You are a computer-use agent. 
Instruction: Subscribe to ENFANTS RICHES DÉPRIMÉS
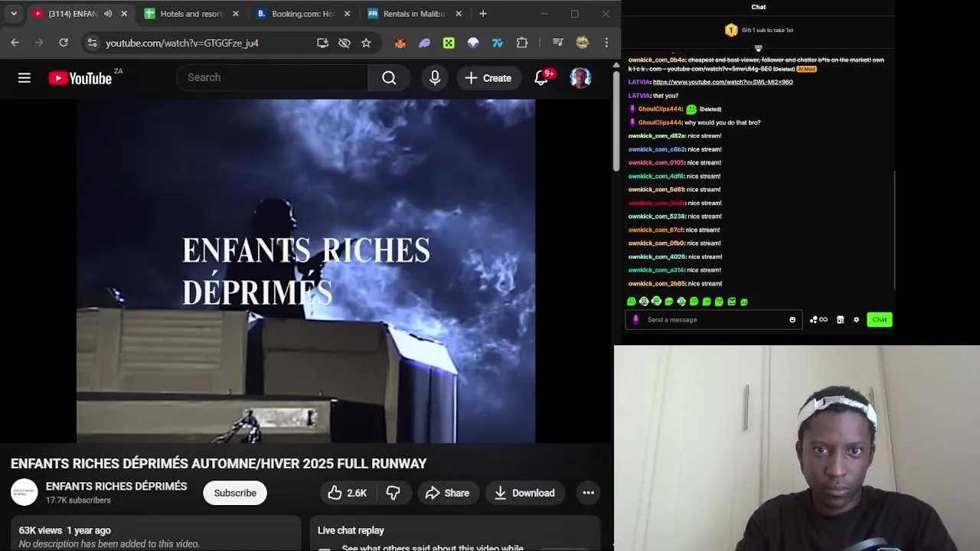point(235,493)
